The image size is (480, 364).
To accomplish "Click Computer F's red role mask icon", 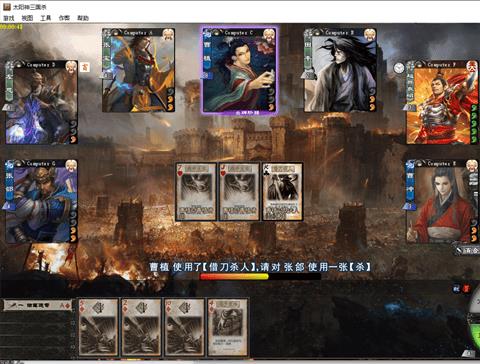I will tap(472, 67).
